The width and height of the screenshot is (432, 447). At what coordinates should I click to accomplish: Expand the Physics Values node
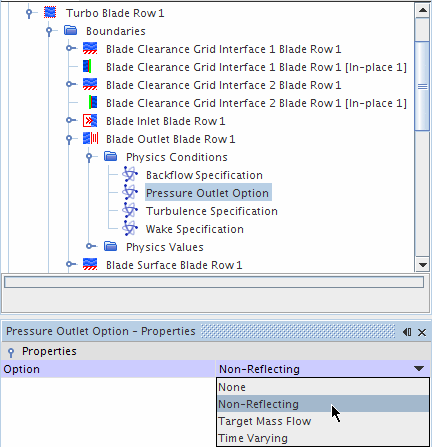89,247
